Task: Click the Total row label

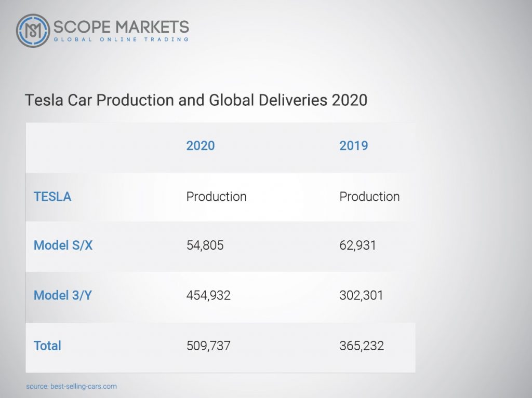Action: click(x=47, y=346)
